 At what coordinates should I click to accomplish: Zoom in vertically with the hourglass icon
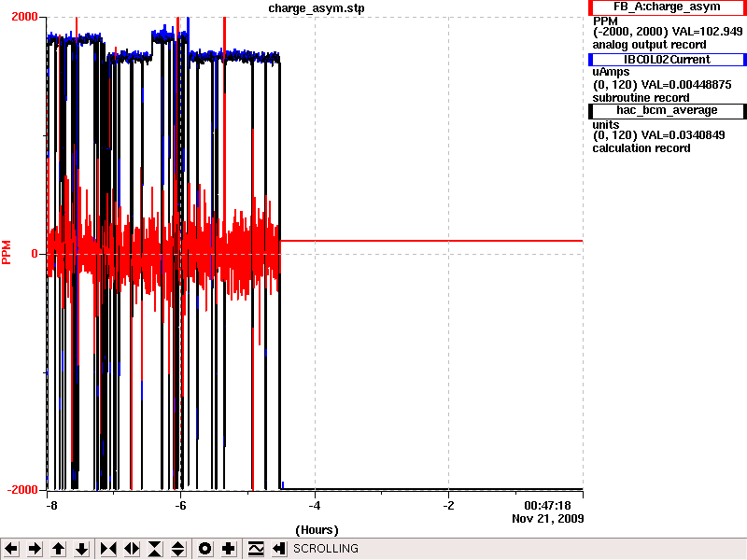tap(155, 549)
